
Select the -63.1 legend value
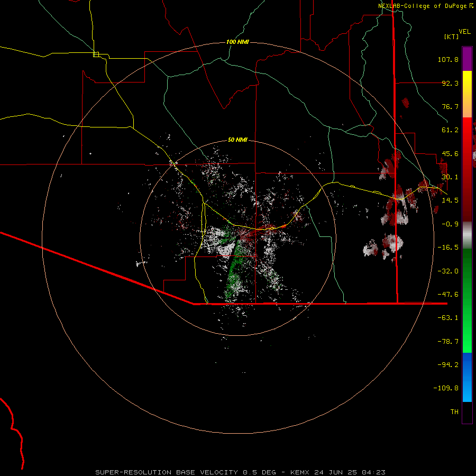pos(448,318)
